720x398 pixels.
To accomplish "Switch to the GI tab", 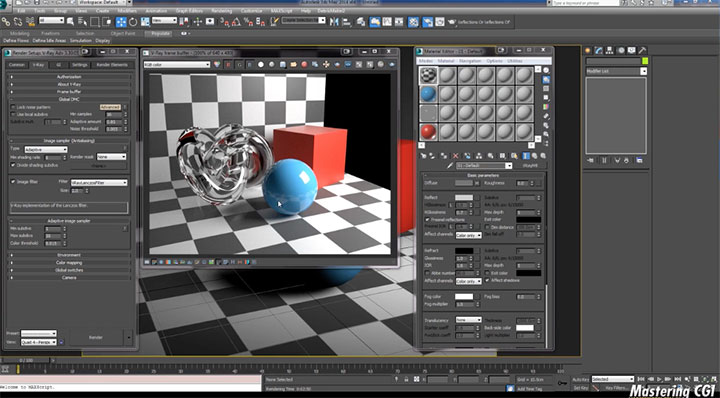I will pyautogui.click(x=58, y=65).
